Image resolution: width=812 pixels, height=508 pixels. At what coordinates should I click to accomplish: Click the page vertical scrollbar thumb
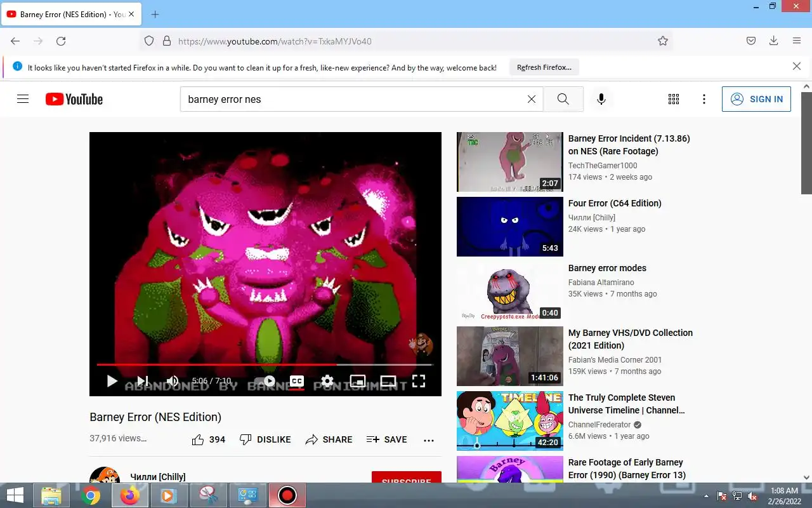(x=806, y=143)
